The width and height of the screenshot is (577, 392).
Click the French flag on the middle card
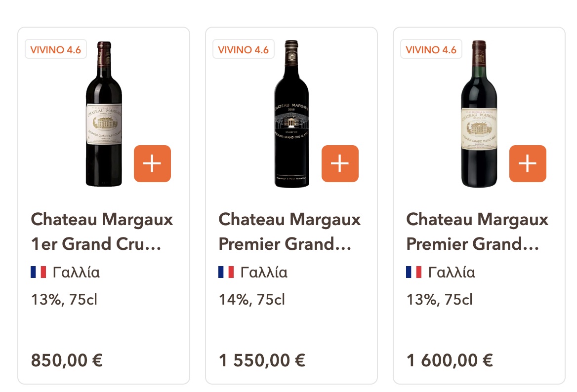(226, 272)
